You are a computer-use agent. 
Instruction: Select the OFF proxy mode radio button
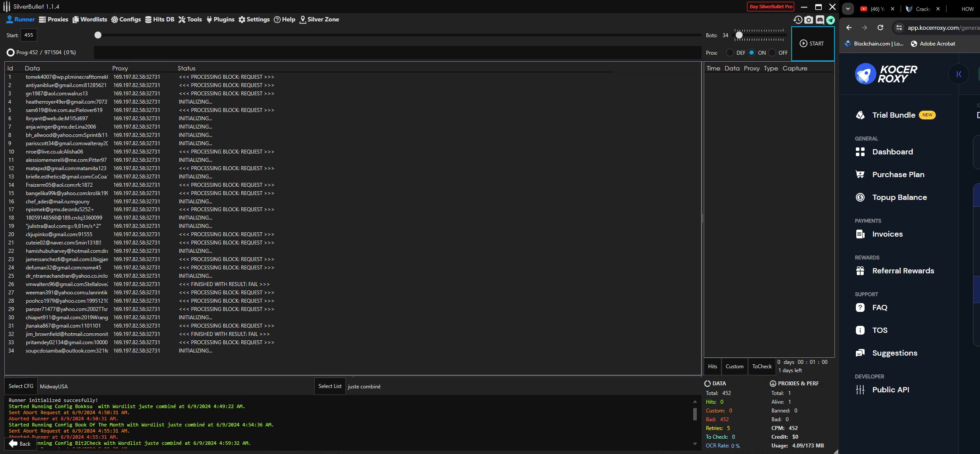coord(772,52)
